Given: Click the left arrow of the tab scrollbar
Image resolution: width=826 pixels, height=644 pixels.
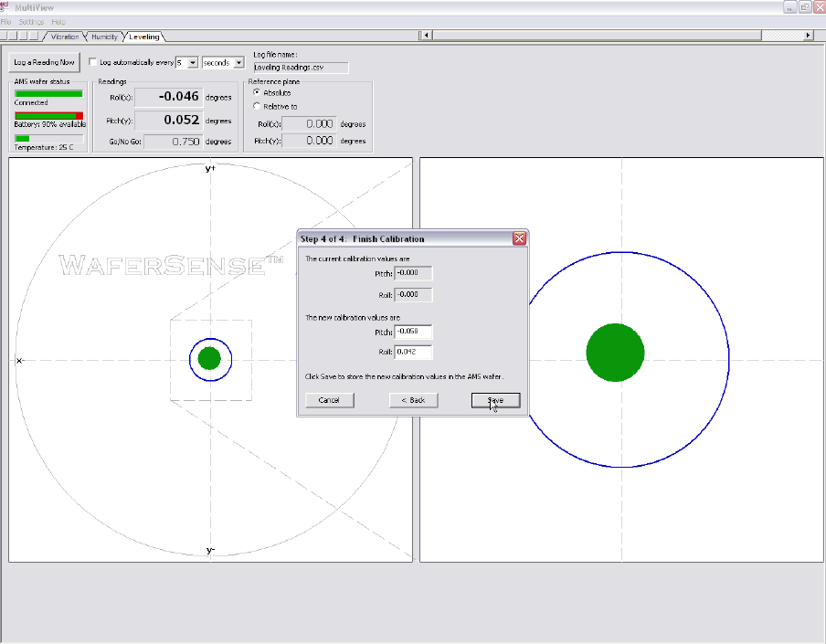Looking at the screenshot, I should [x=427, y=36].
